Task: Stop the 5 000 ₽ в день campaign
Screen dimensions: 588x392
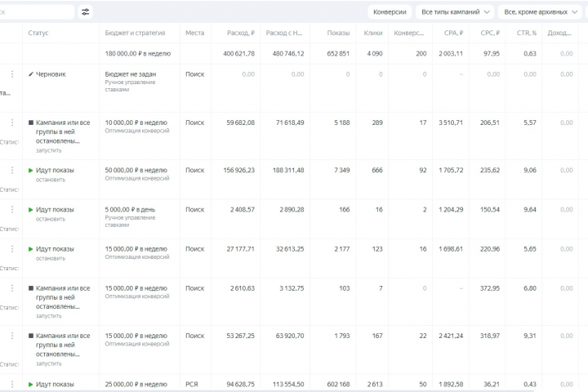Action: 50,219
